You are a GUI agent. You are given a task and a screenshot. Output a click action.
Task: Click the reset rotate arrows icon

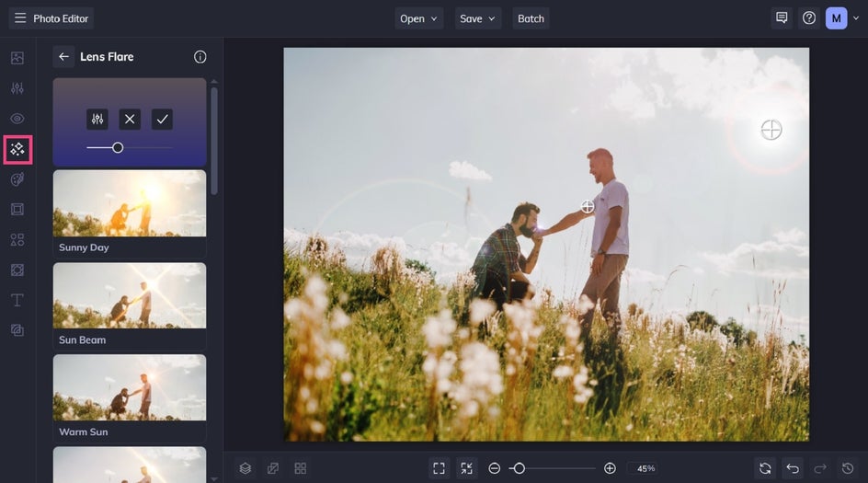point(765,468)
